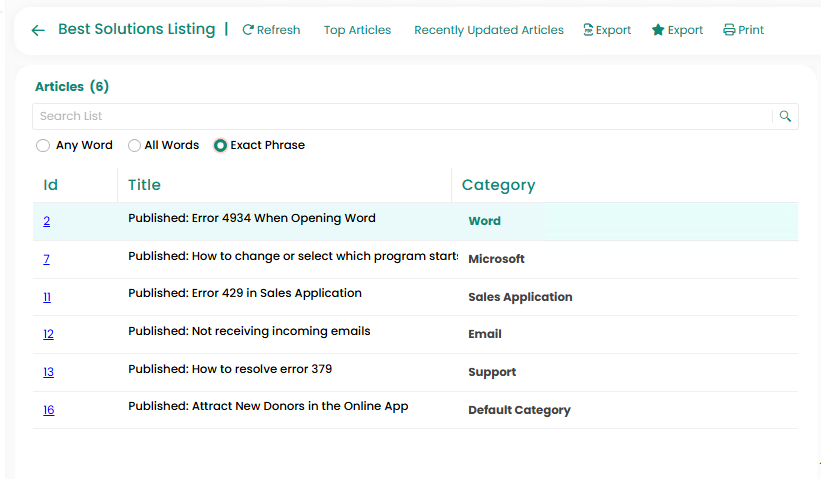
Task: Select the Any Word radio button
Action: point(43,145)
